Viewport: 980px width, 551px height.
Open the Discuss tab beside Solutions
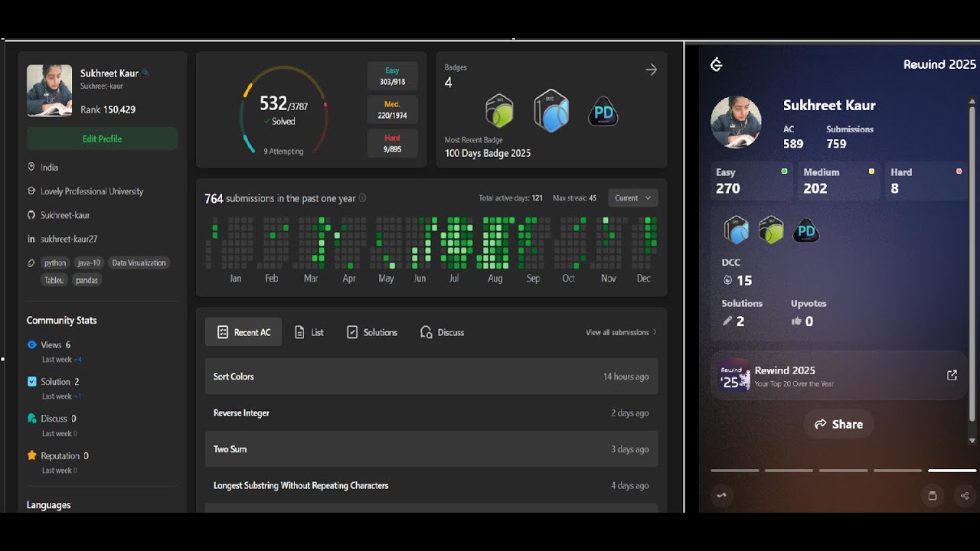point(443,332)
